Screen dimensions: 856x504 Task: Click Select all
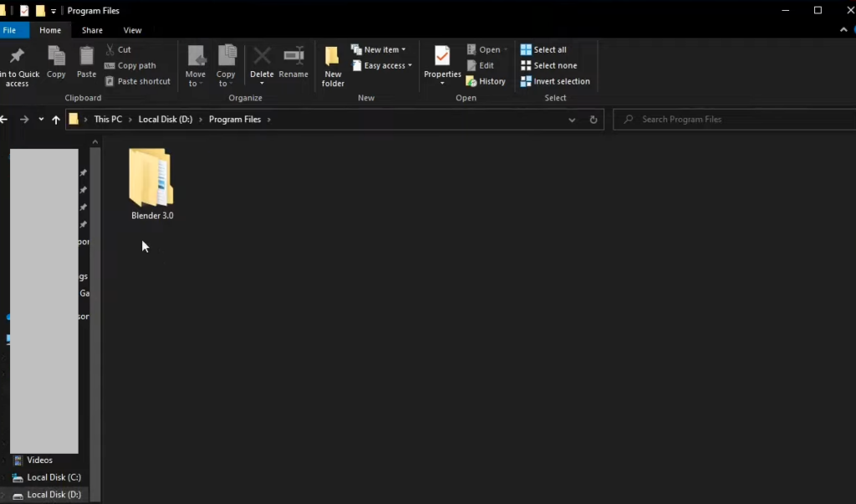(x=543, y=49)
